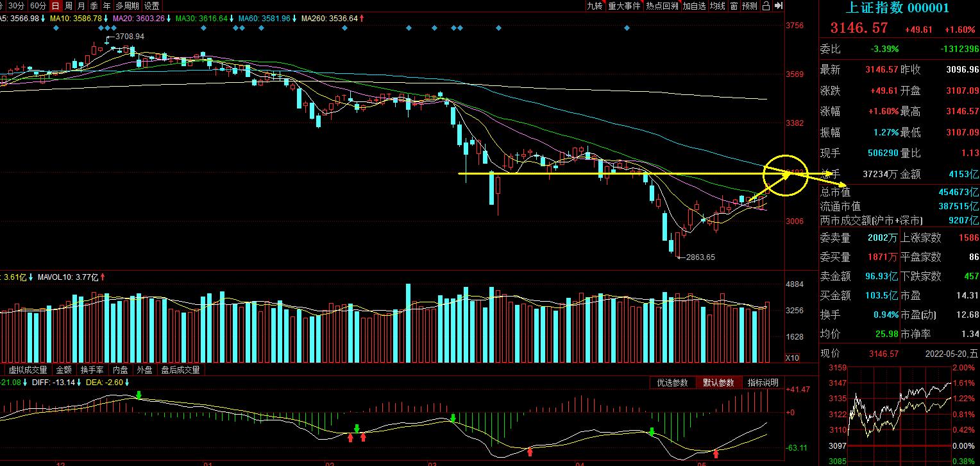Click the 3708.94 high price label
Viewport: 980px width, 466px height.
[130, 37]
